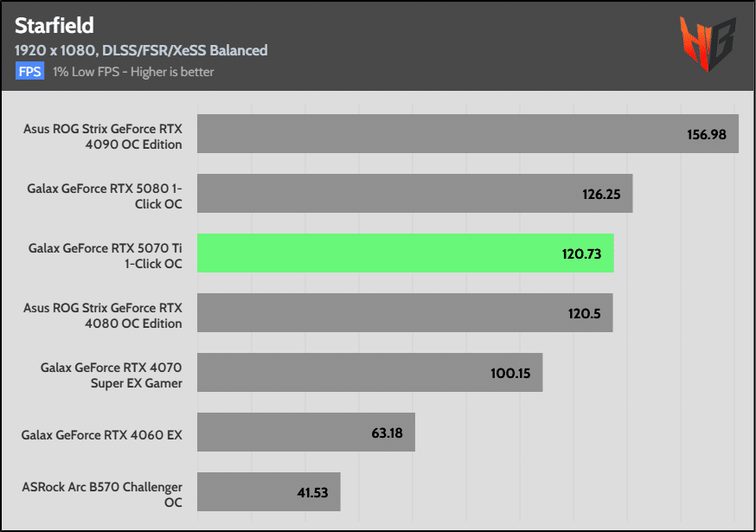Click the 126.25 value

[601, 195]
